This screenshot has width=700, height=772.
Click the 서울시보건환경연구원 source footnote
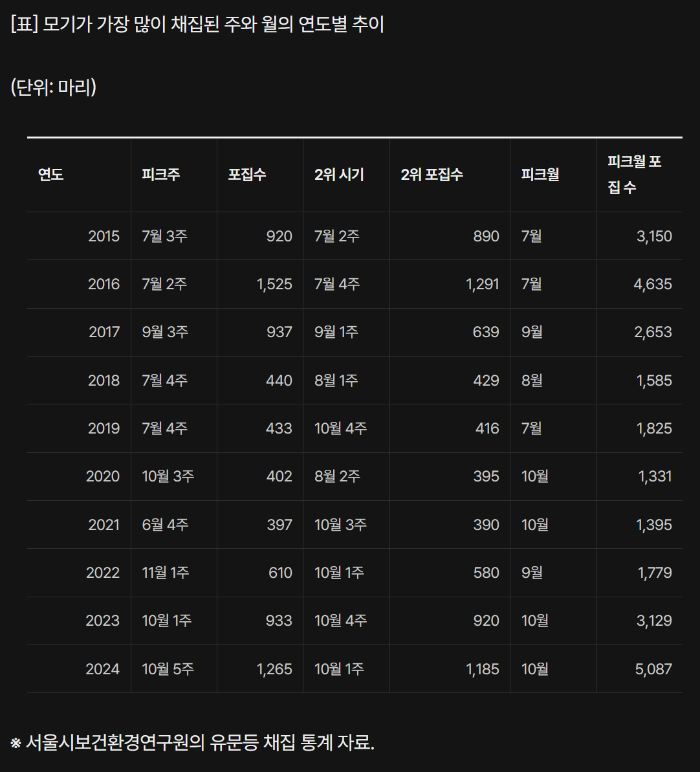pos(193,742)
